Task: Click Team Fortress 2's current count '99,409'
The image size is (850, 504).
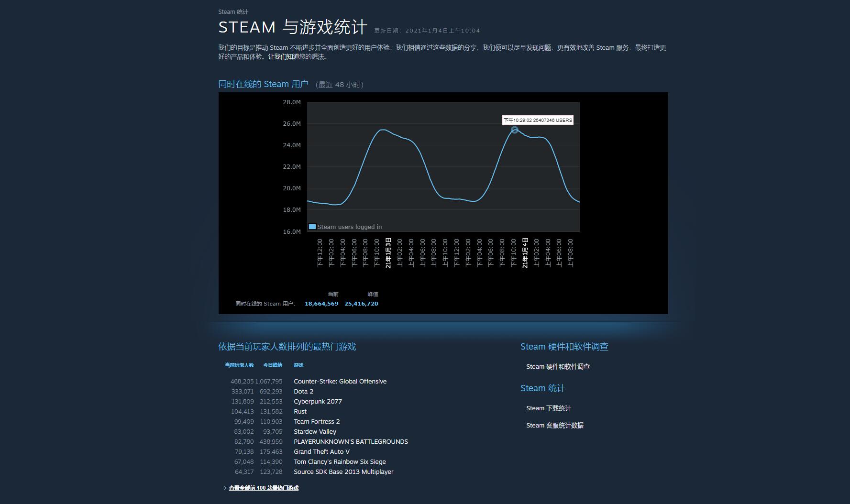Action: [244, 421]
